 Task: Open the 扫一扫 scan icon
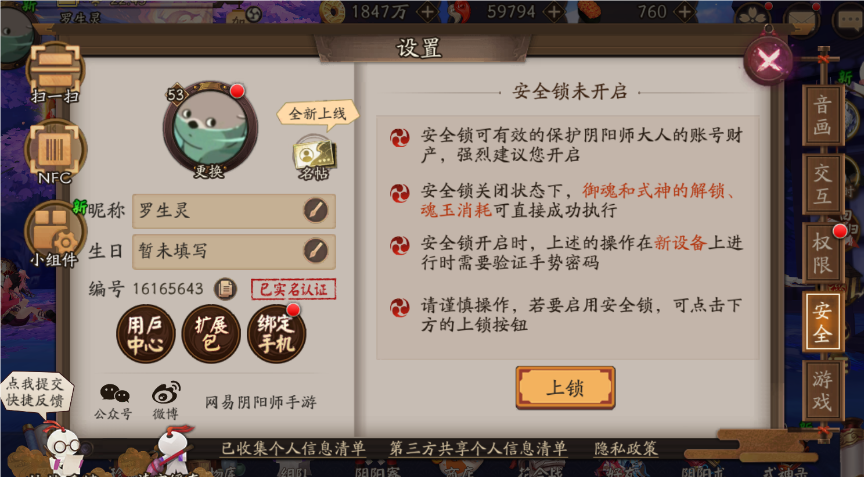(x=55, y=73)
